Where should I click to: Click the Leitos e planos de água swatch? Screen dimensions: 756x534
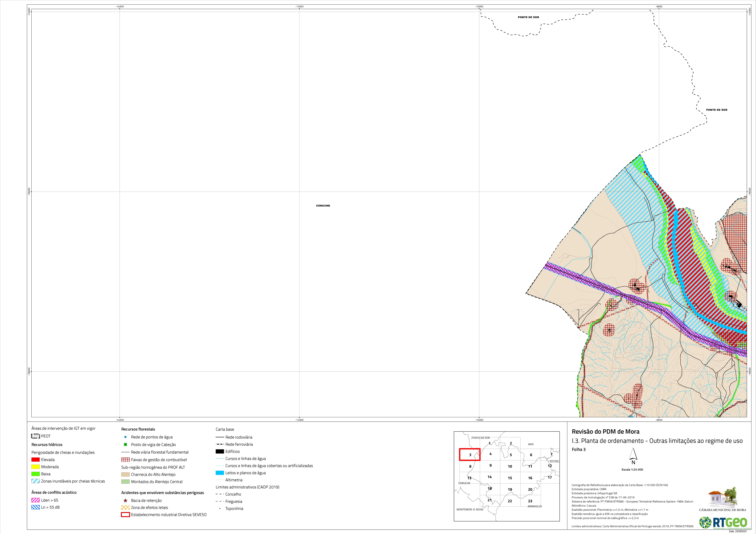[x=220, y=473]
